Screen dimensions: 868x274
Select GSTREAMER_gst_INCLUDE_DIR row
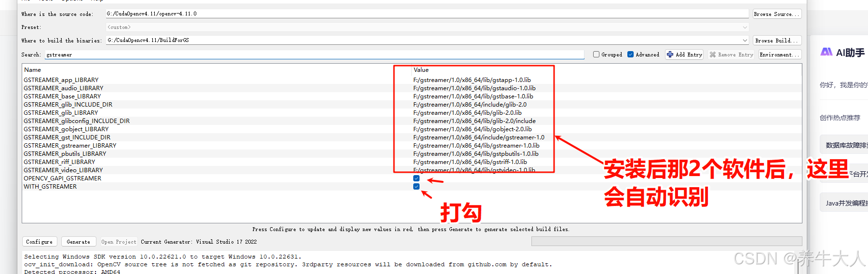coord(412,137)
